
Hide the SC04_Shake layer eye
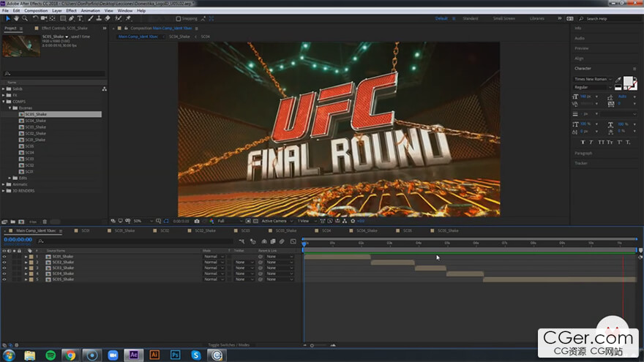coord(4,274)
